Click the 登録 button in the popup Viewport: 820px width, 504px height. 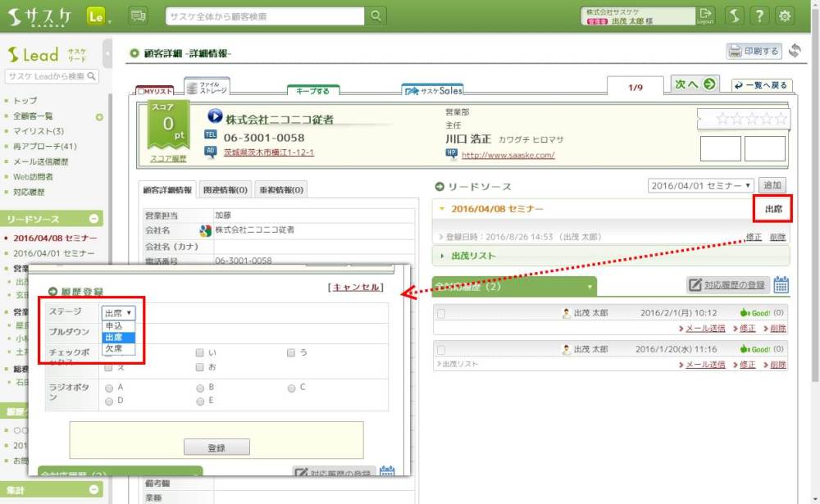(216, 447)
